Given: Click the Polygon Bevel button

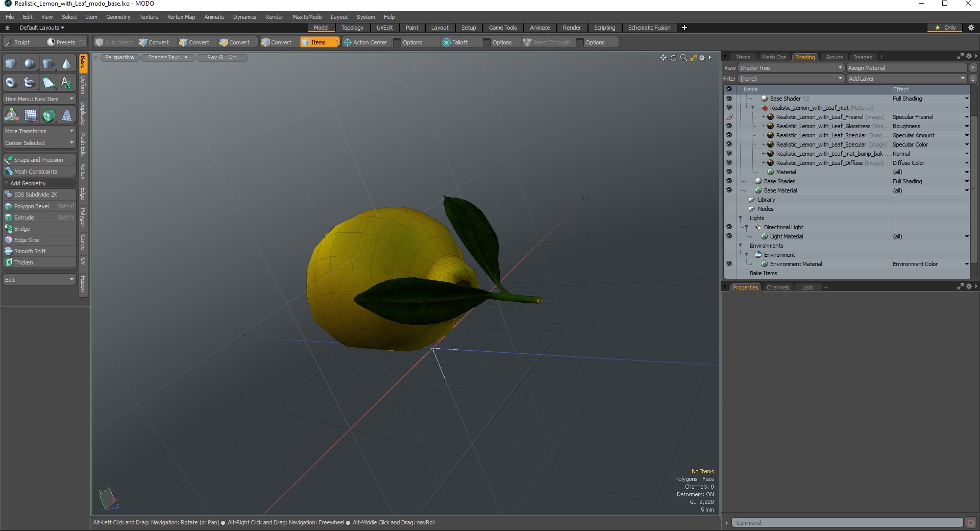Looking at the screenshot, I should (x=39, y=206).
